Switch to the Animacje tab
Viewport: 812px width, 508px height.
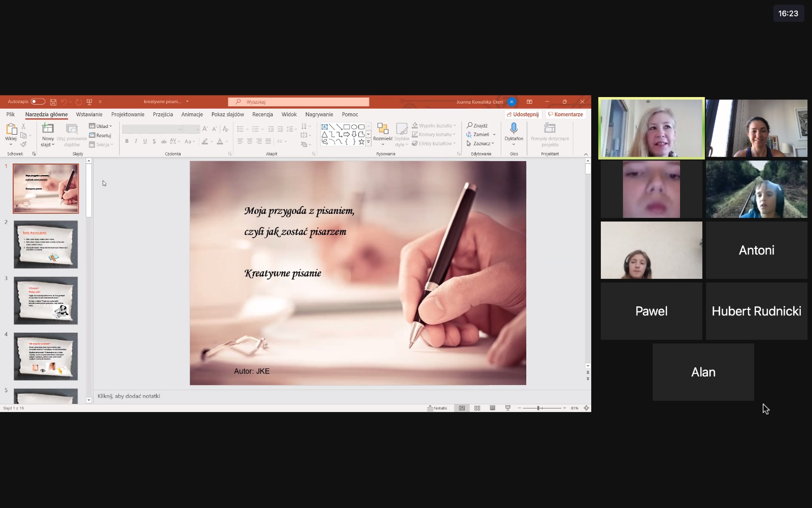coord(192,114)
